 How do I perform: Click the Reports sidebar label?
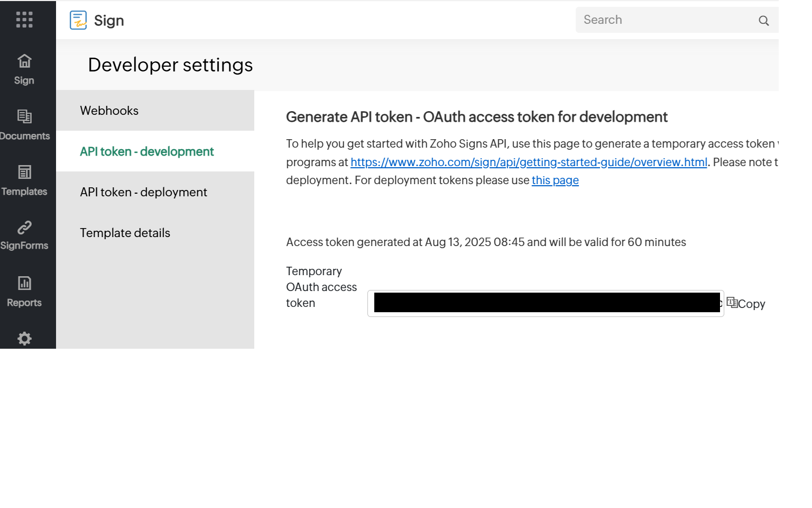coord(24,303)
